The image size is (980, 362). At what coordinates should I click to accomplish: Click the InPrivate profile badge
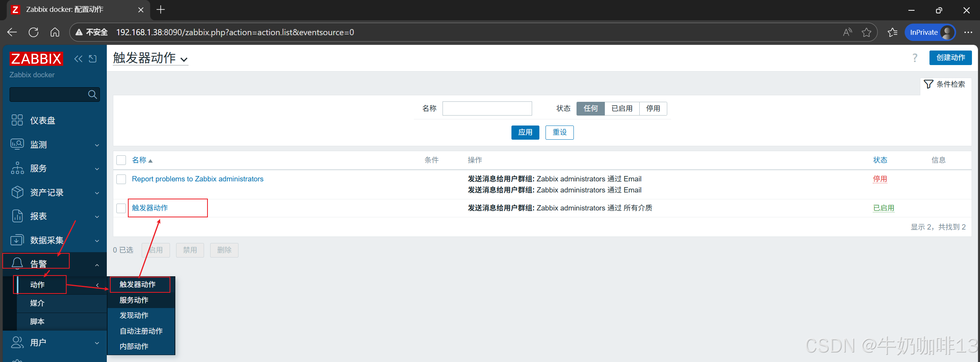tap(930, 32)
